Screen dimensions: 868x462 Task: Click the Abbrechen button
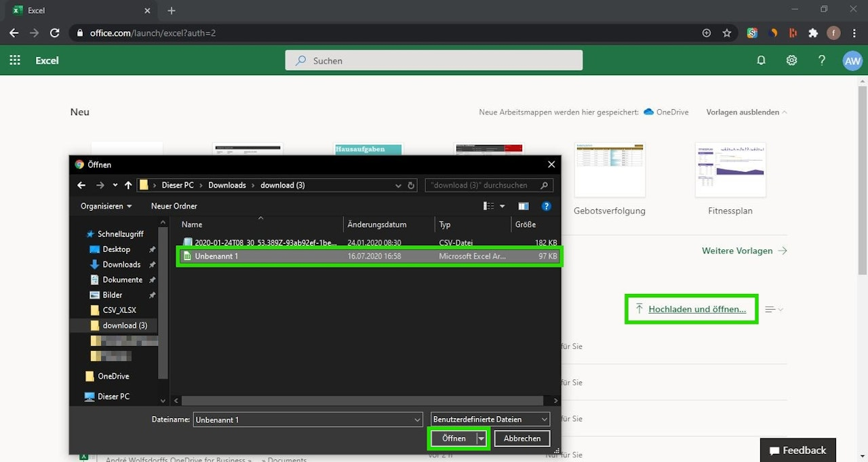522,438
